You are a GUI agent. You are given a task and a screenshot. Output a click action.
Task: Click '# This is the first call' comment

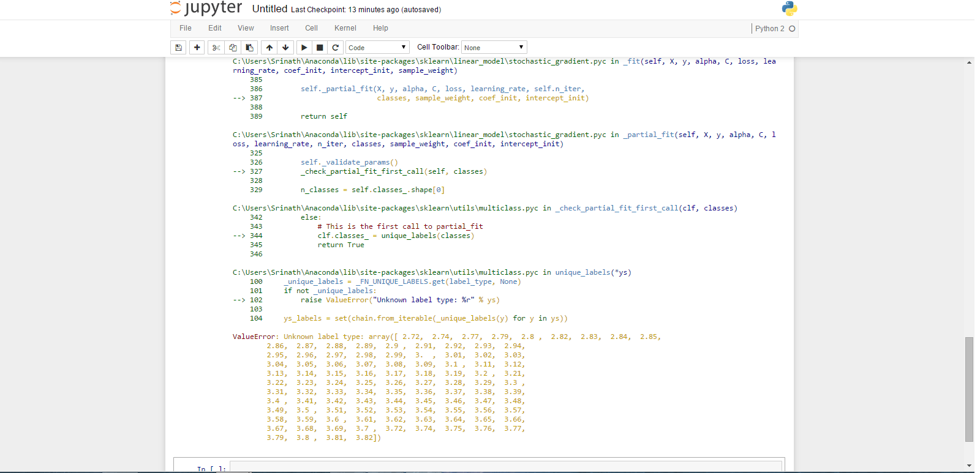click(401, 226)
